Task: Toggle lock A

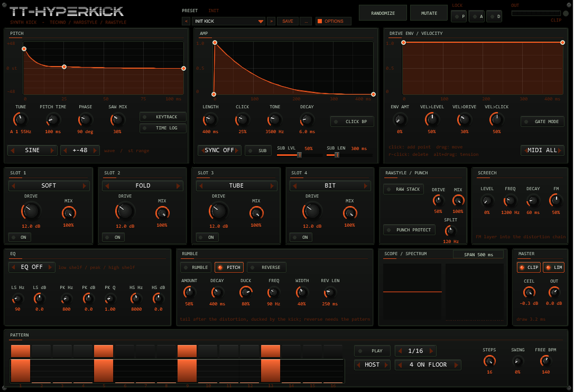Action: point(476,17)
